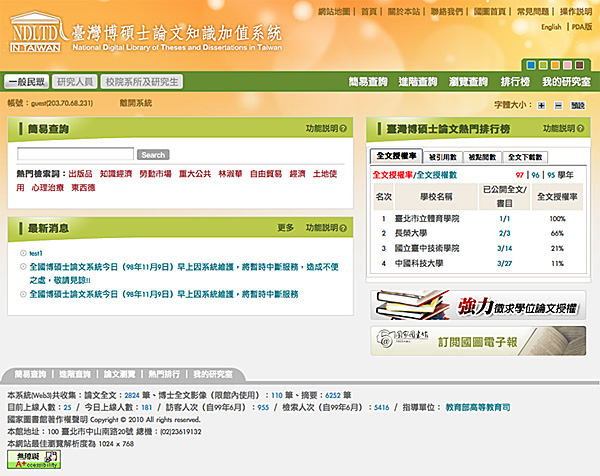Click the keyword search text field
The image size is (600, 476).
coord(75,154)
